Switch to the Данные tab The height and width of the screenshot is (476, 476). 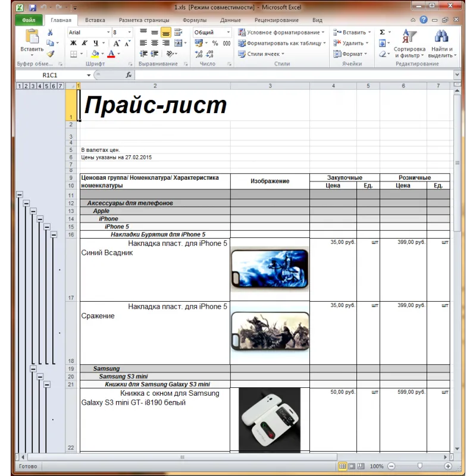[230, 20]
